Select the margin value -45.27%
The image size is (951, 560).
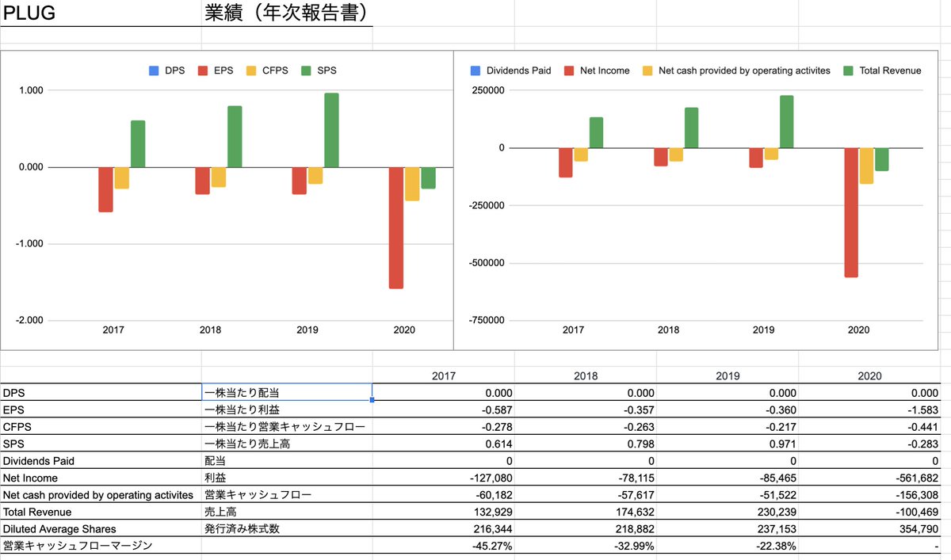click(x=444, y=546)
